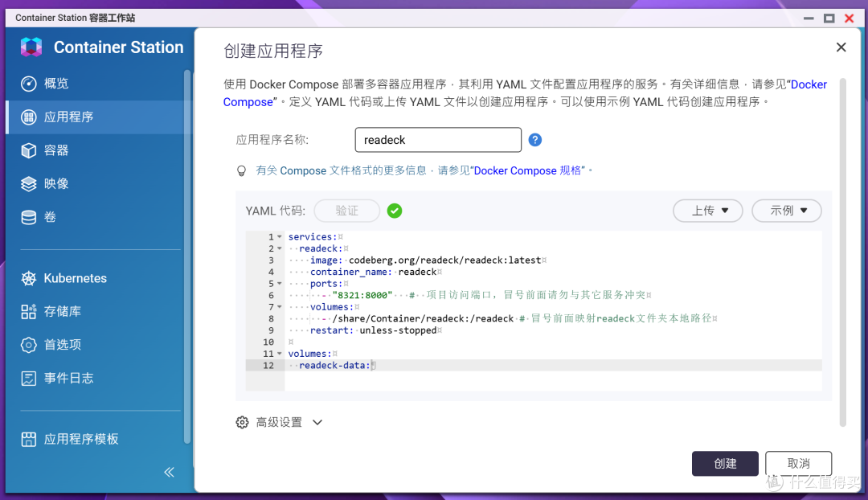The width and height of the screenshot is (868, 500).
Task: Click the blue help icon beside name field
Action: click(x=534, y=140)
